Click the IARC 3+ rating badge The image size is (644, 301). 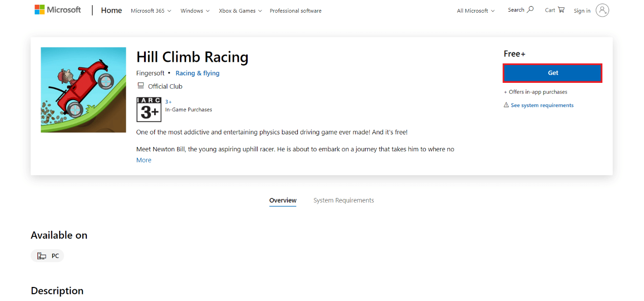pos(149,110)
